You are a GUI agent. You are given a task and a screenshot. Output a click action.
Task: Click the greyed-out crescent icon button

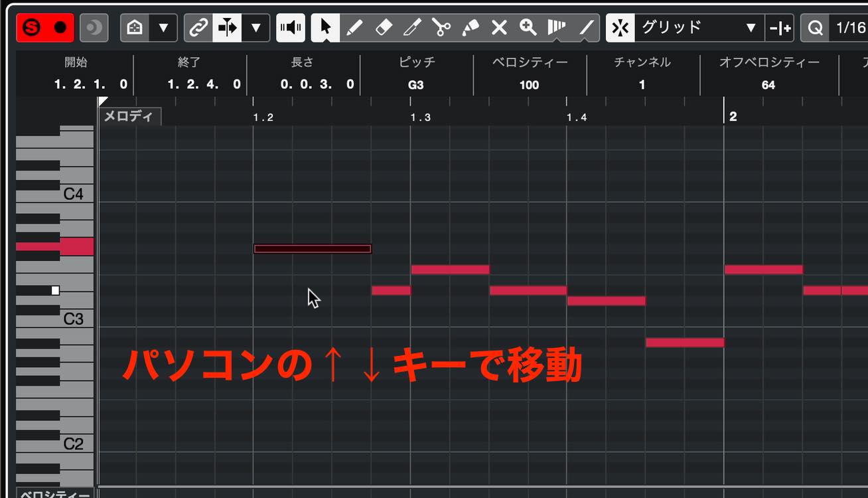(94, 28)
